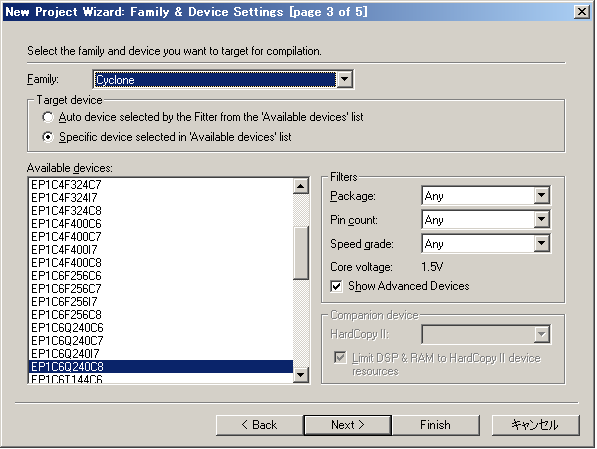Open the Package filter dropdown
Screen dimensions: 597x449
541,196
